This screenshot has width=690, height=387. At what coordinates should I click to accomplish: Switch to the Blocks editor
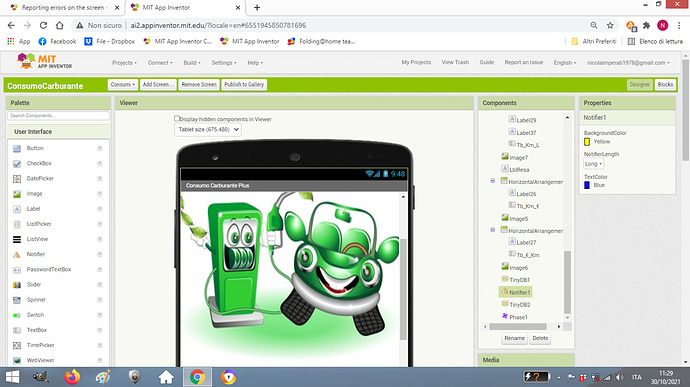(x=665, y=85)
